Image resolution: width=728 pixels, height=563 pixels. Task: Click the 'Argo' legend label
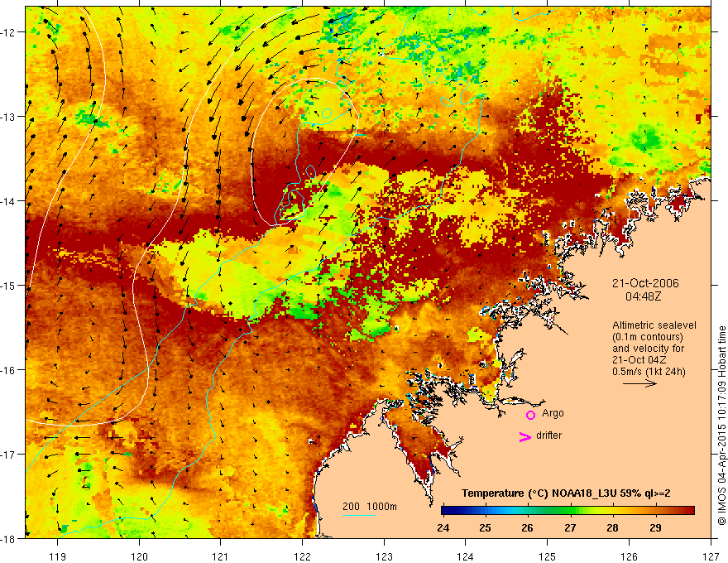(553, 413)
